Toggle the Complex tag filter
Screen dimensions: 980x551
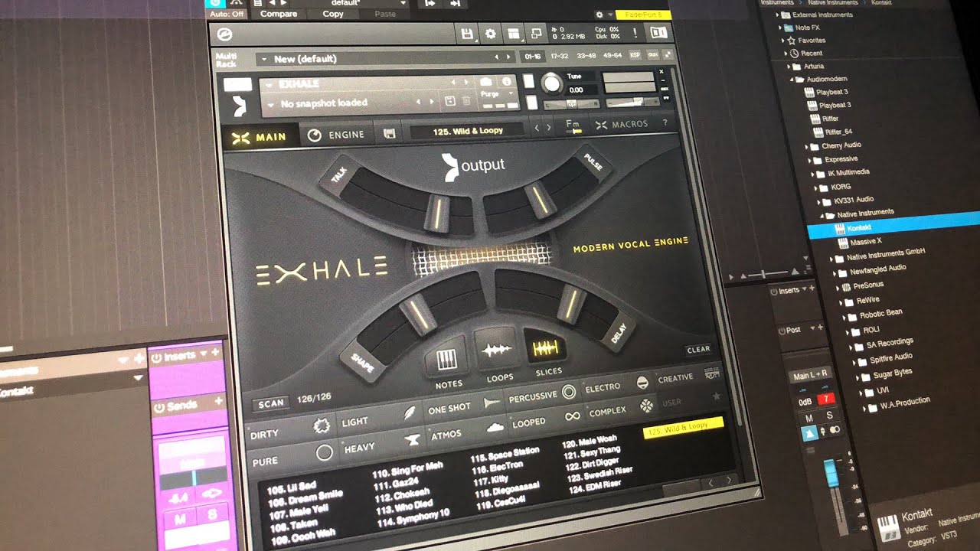[622, 409]
